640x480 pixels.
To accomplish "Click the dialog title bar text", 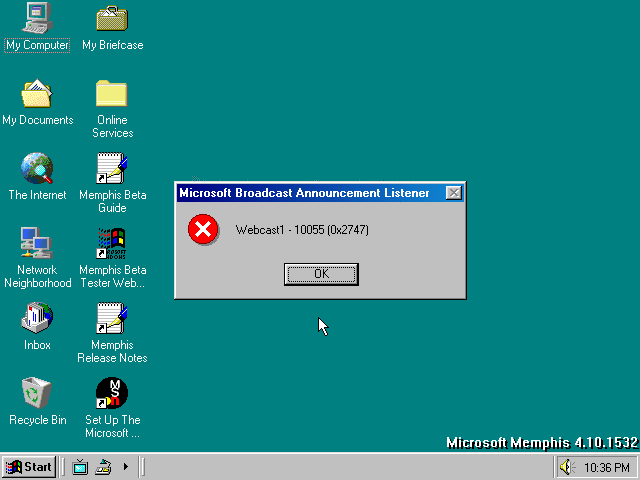I will (x=304, y=193).
